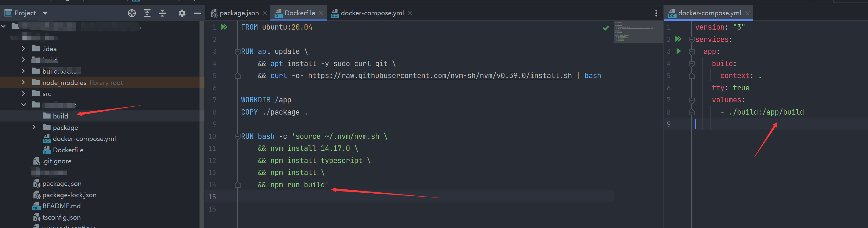Expand the package folder
The image size is (868, 228).
point(33,127)
